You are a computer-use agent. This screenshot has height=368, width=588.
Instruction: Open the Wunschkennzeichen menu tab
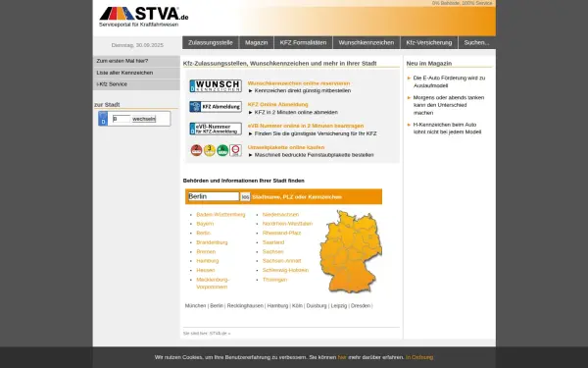(x=367, y=43)
